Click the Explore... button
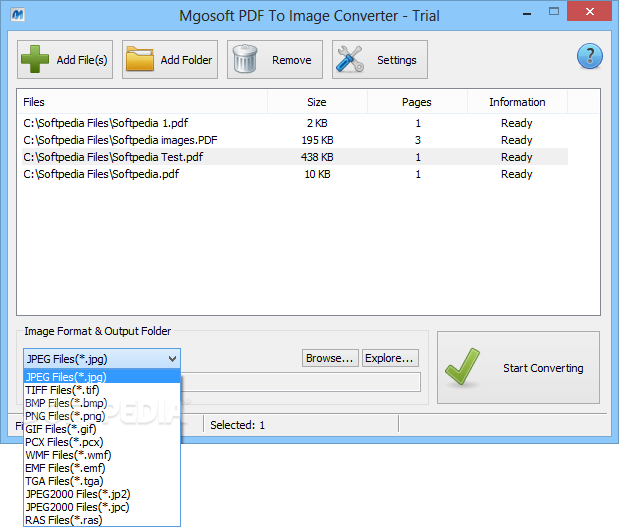Image resolution: width=619 pixels, height=527 pixels. point(390,358)
